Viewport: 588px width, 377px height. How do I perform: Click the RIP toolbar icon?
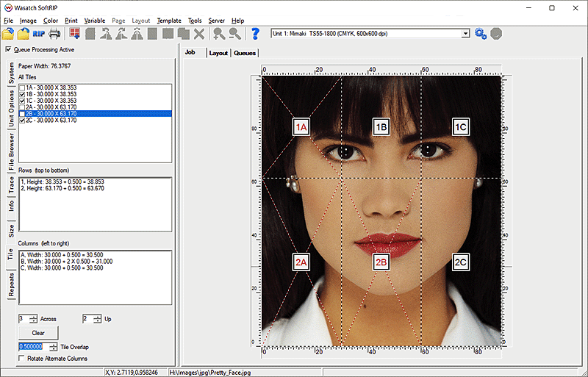click(x=39, y=34)
